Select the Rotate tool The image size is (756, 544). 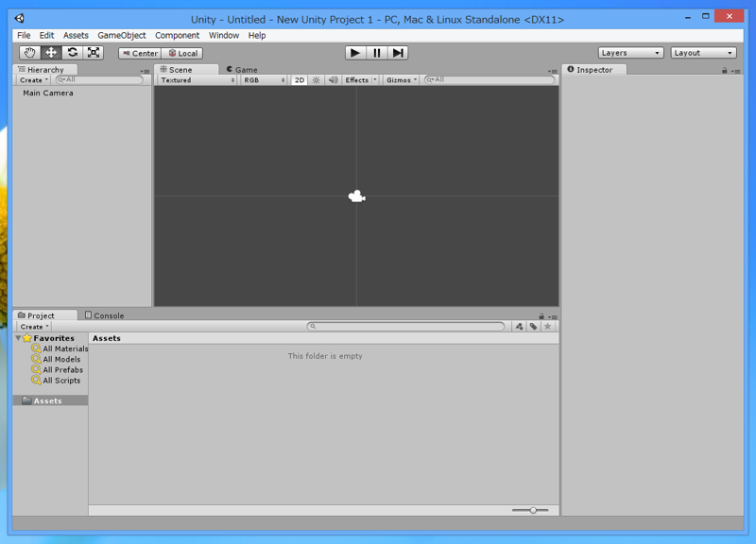click(73, 53)
